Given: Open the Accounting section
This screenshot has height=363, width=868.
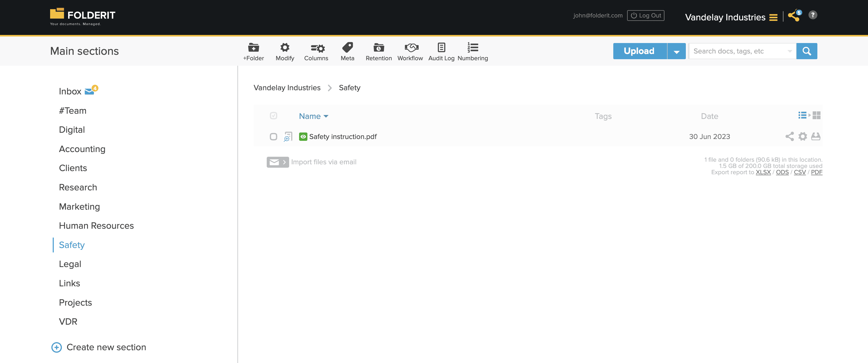Looking at the screenshot, I should pyautogui.click(x=82, y=149).
